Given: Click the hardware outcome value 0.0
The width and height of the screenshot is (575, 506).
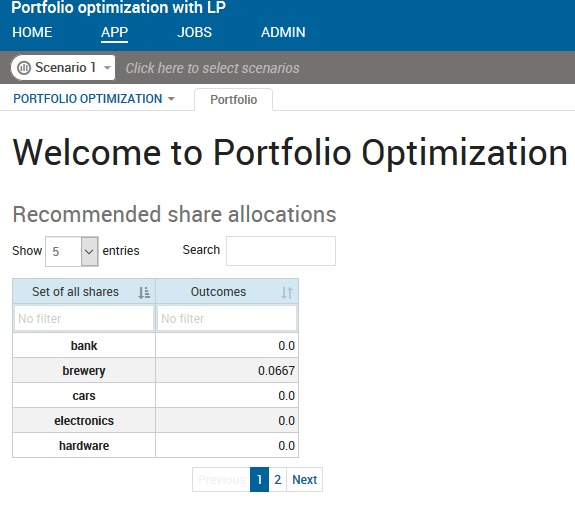Looking at the screenshot, I should coord(286,446).
